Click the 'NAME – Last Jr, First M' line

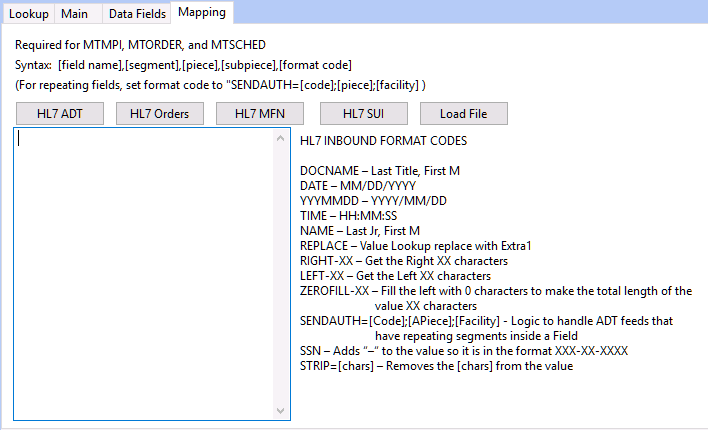pos(360,231)
